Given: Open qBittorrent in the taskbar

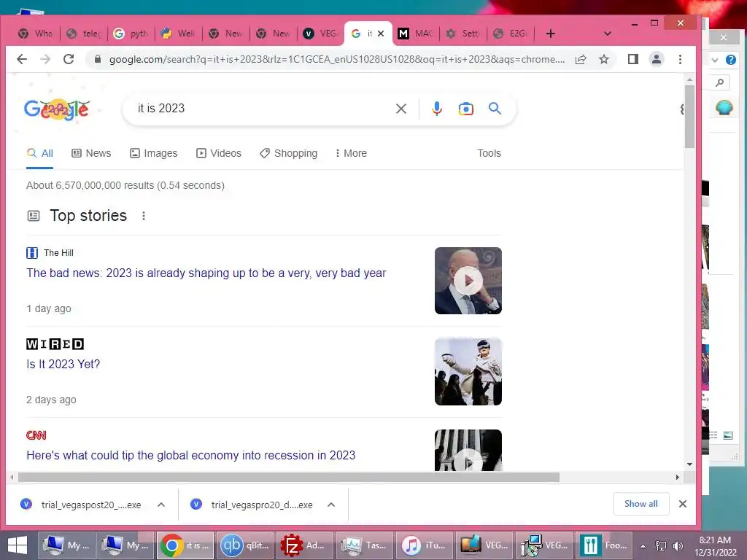Looking at the screenshot, I should (245, 545).
